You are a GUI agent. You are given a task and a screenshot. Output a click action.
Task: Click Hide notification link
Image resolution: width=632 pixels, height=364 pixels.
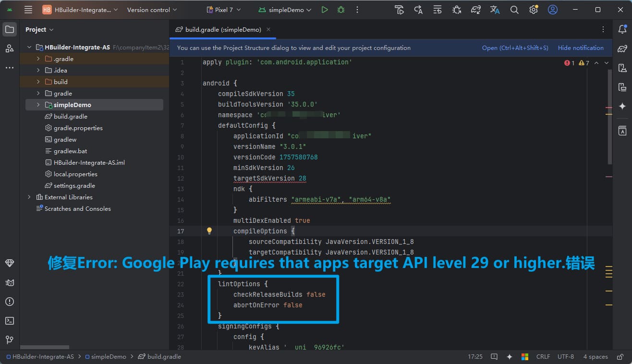[581, 48]
